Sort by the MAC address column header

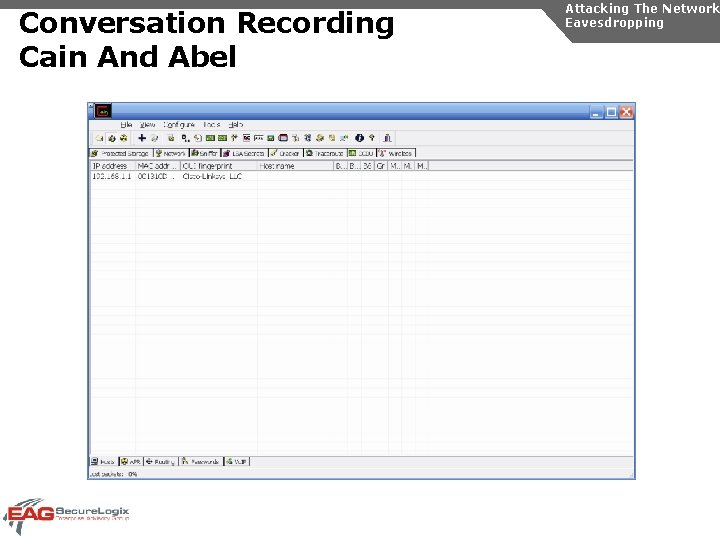[158, 166]
